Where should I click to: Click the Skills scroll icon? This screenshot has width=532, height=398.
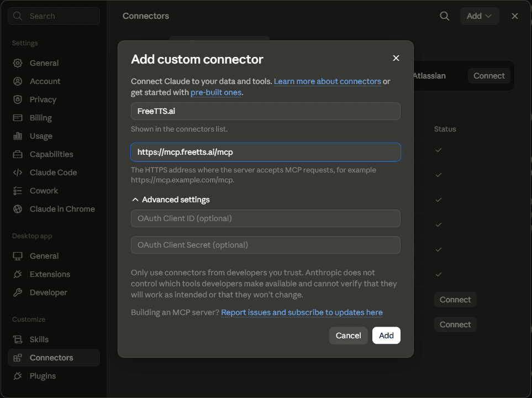(x=18, y=339)
